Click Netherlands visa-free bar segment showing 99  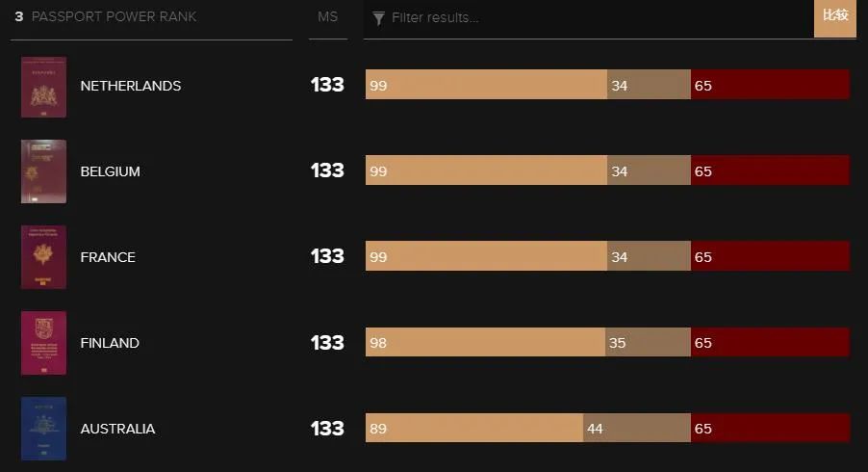tap(486, 84)
